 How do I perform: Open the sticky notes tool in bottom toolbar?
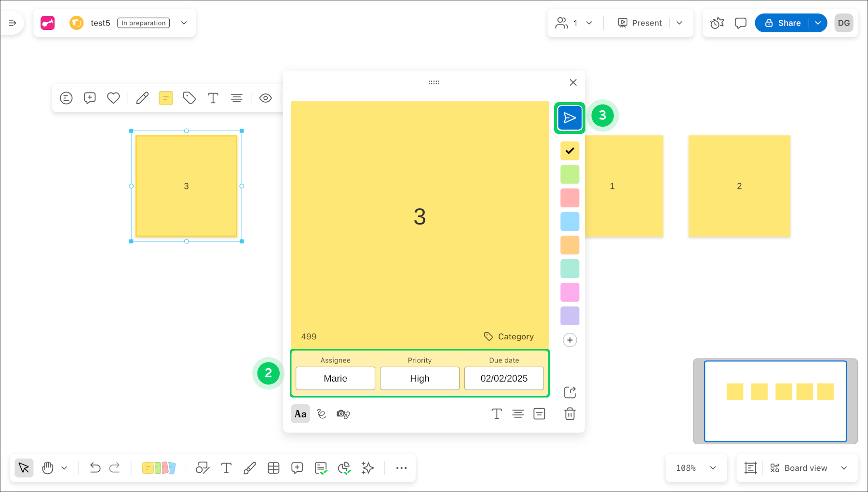point(158,468)
